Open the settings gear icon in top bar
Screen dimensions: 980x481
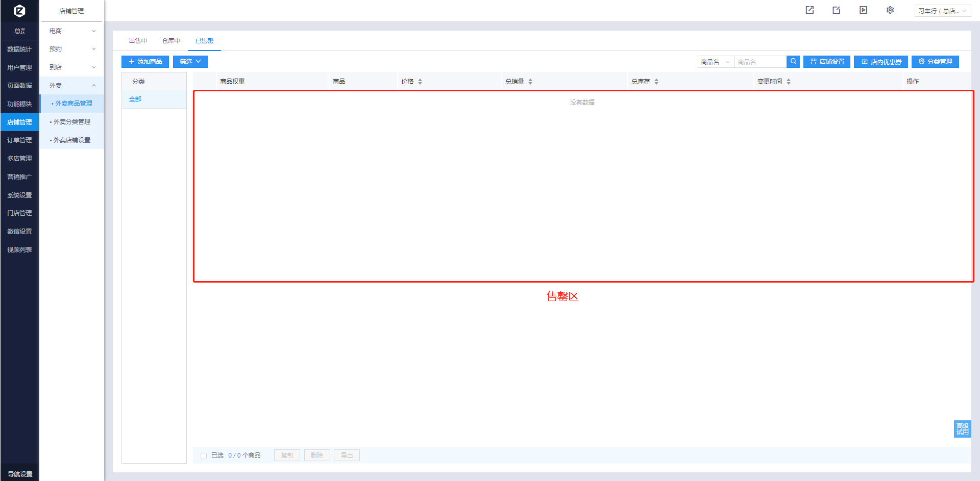click(890, 10)
